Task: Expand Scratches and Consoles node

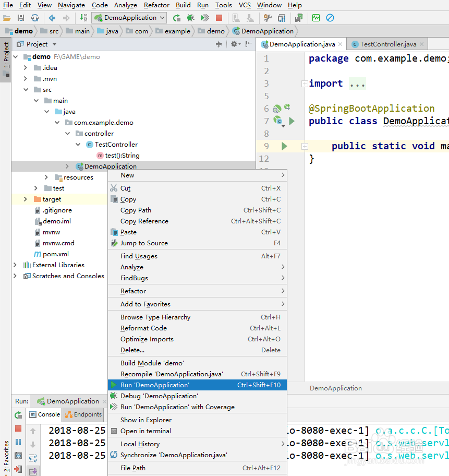Action: [x=15, y=276]
